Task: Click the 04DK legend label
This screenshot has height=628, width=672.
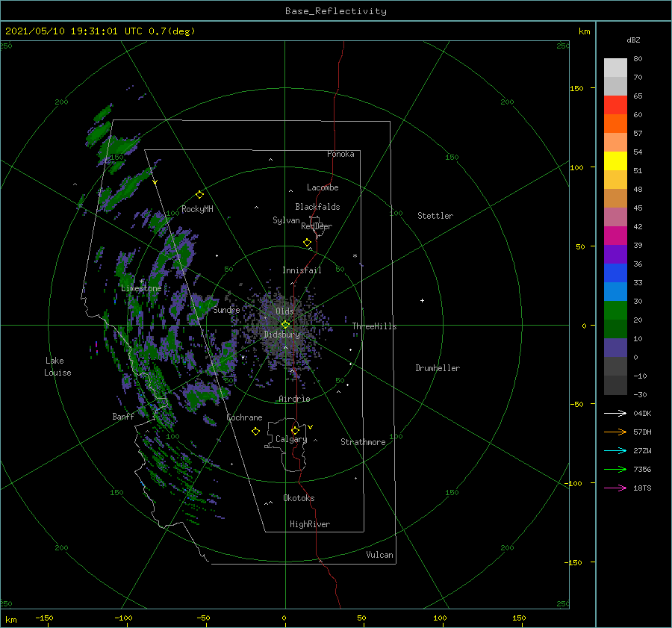Action: 642,413
